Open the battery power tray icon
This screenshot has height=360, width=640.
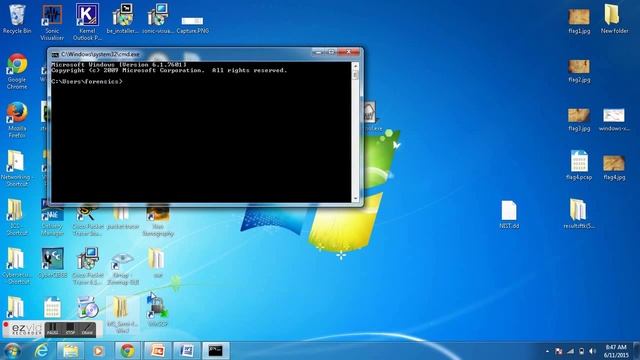(581, 351)
